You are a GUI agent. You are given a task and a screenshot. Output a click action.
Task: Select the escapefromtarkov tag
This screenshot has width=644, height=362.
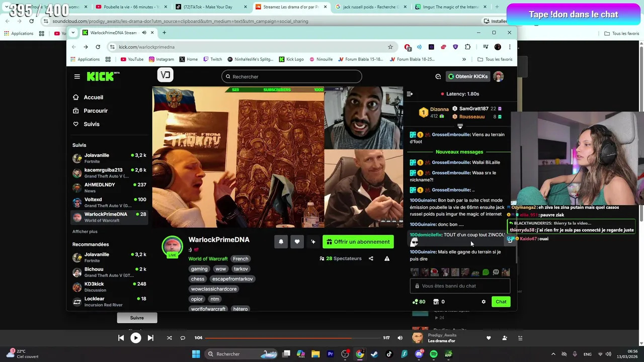pos(232,279)
